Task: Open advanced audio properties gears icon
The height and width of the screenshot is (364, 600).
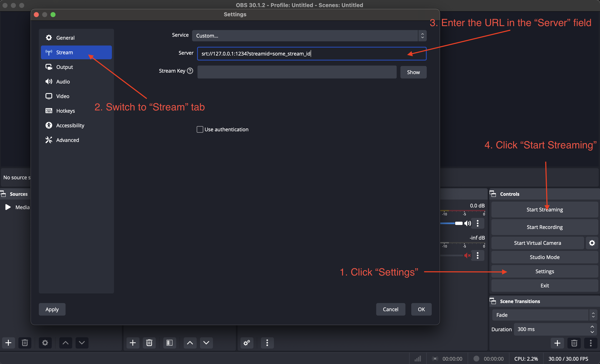Action: click(x=247, y=343)
